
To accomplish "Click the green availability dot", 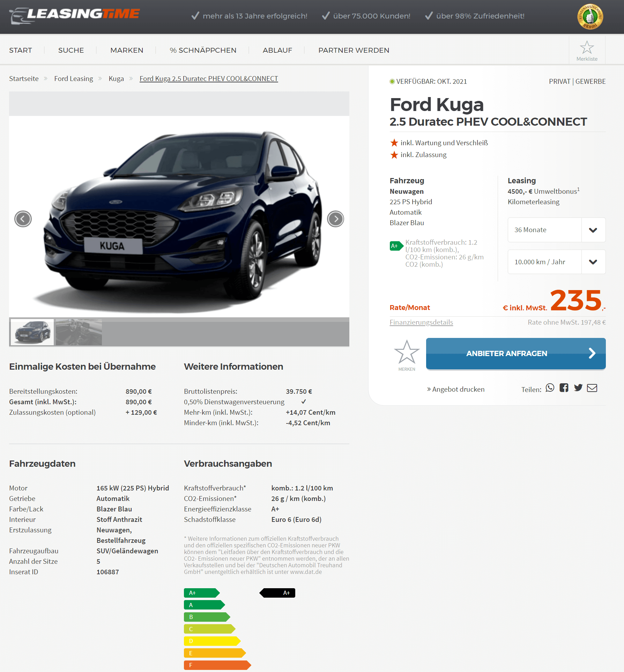I will 392,81.
